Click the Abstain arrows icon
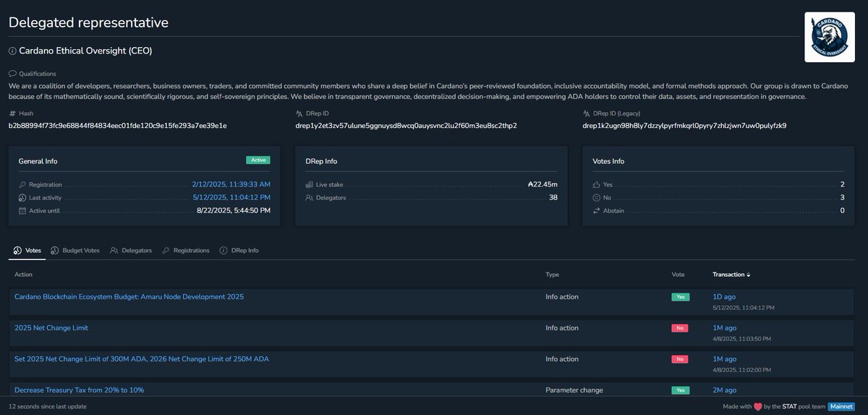Screen dimensions: 868x415 click(597, 210)
